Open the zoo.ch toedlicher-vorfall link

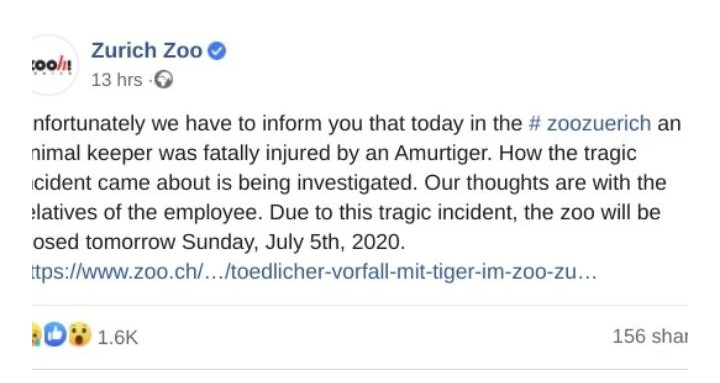pyautogui.click(x=315, y=272)
